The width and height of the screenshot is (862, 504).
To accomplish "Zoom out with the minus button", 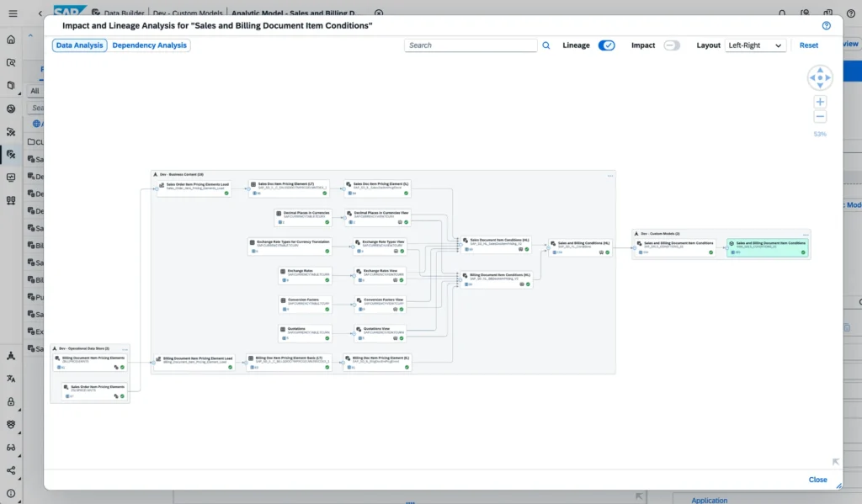I will pos(820,116).
